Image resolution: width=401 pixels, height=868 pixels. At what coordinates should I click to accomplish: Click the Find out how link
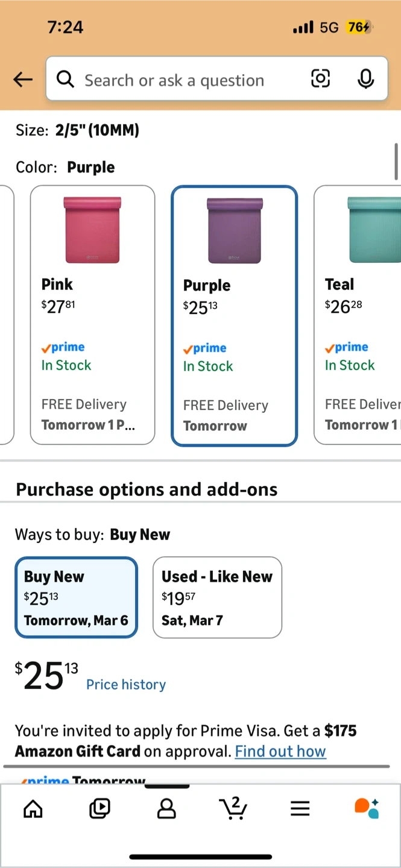pyautogui.click(x=280, y=752)
